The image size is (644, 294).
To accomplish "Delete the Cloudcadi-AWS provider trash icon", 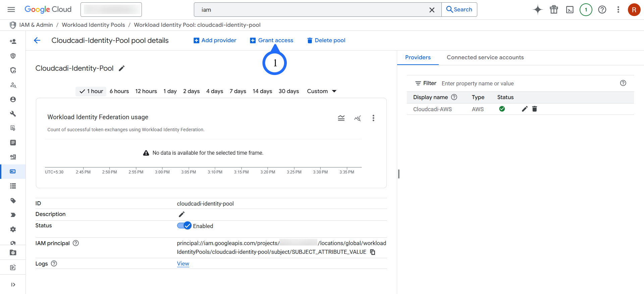I will [x=535, y=109].
